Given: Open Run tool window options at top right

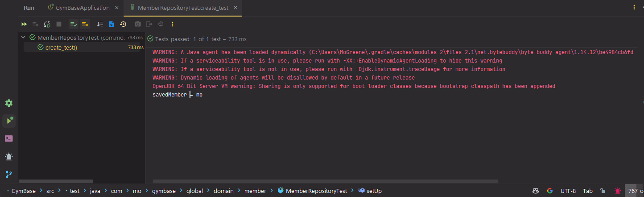Looking at the screenshot, I should click(634, 7).
